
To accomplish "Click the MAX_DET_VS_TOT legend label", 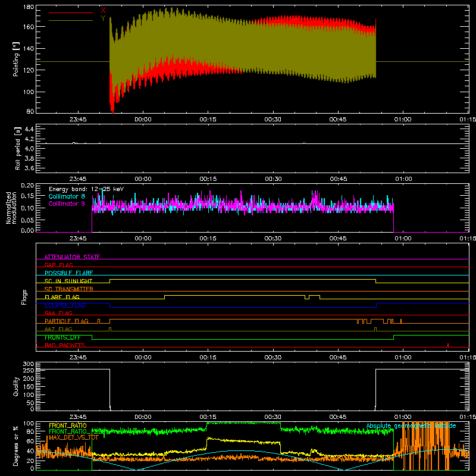I will coord(74,437).
